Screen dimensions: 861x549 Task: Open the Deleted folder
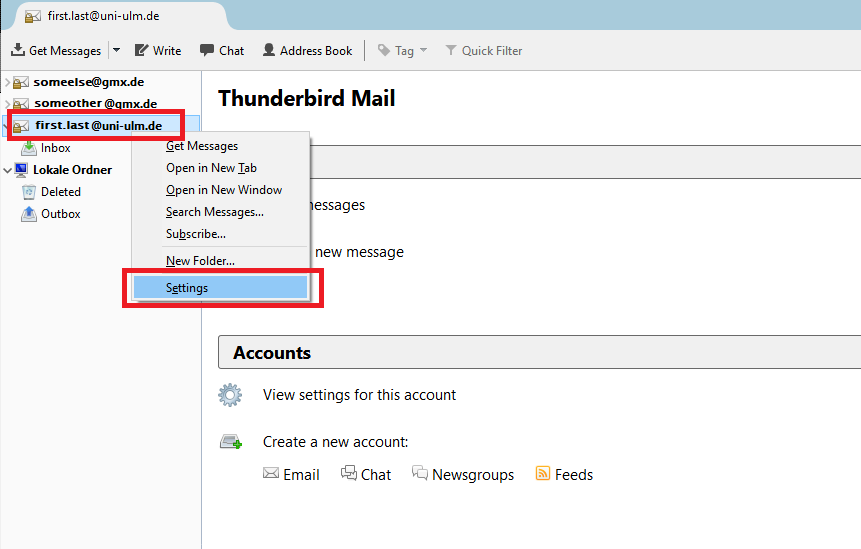pyautogui.click(x=61, y=192)
